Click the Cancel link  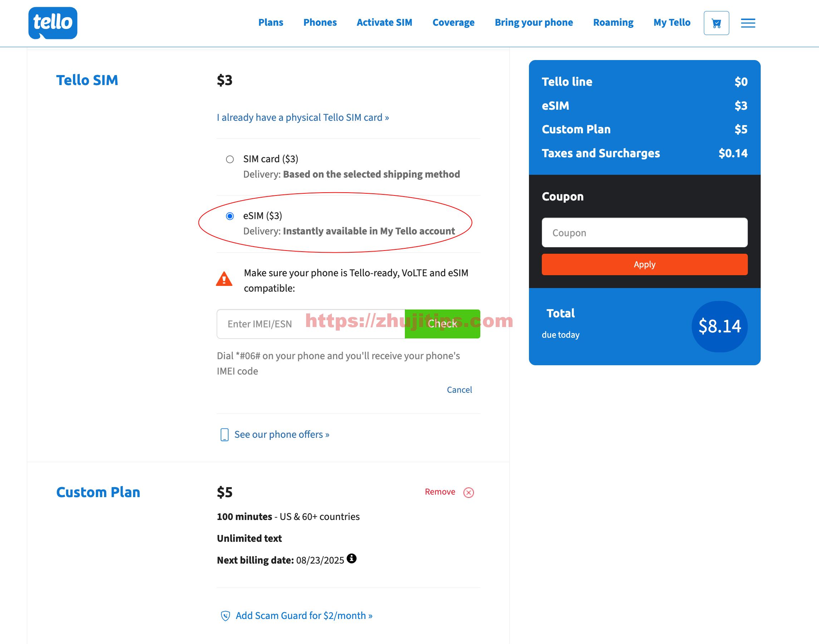pyautogui.click(x=459, y=390)
